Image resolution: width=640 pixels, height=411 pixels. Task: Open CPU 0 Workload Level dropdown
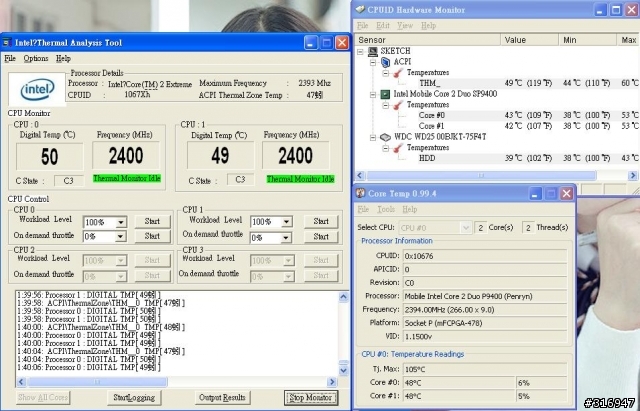121,222
